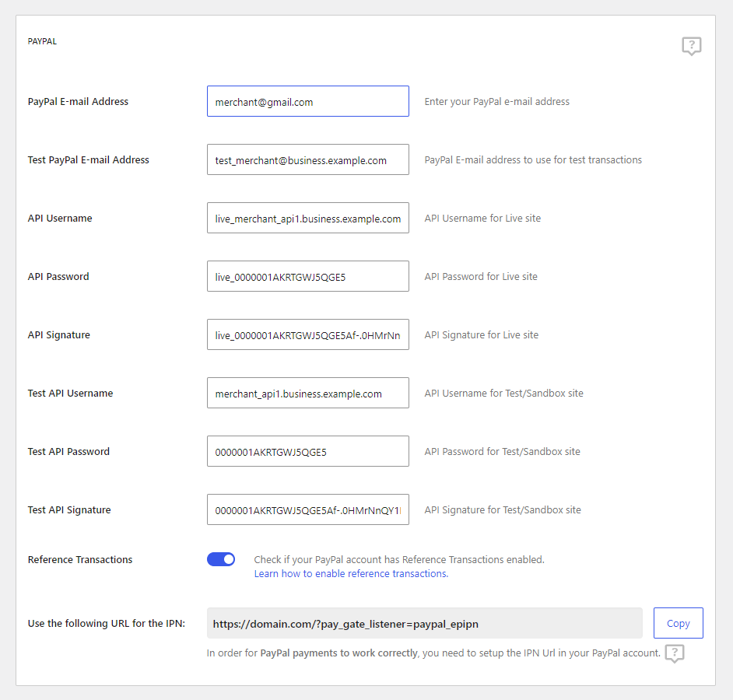Select the 'API Username for Live site' hint
Viewport: 733px width, 700px height.
coord(482,219)
